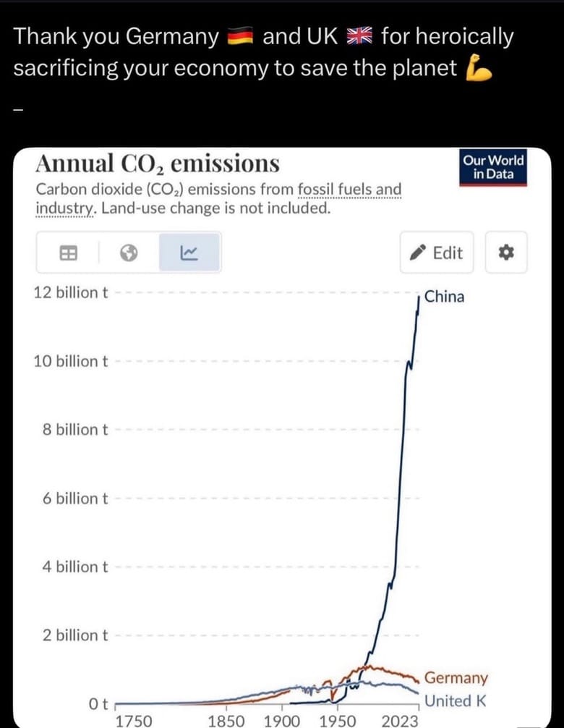Click the 2023 year on the x-axis
The height and width of the screenshot is (728, 564).
pyautogui.click(x=400, y=720)
